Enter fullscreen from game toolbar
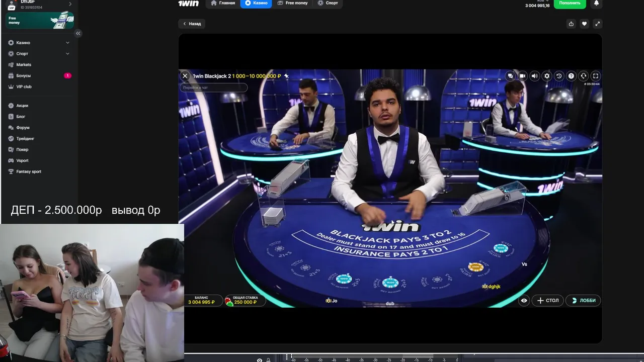 [x=596, y=76]
